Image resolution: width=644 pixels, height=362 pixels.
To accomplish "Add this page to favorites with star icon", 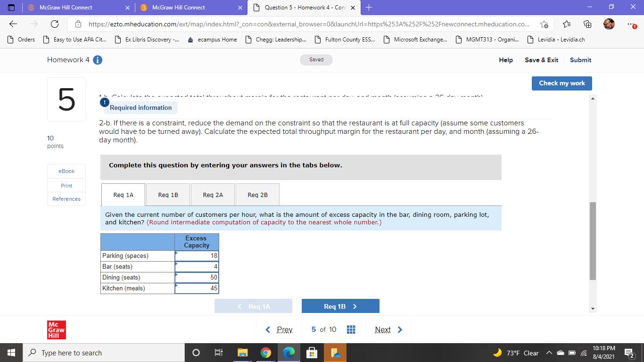I will (544, 24).
